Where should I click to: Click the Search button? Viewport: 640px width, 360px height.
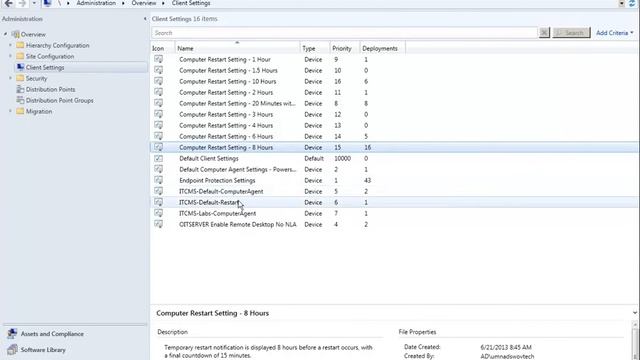571,33
